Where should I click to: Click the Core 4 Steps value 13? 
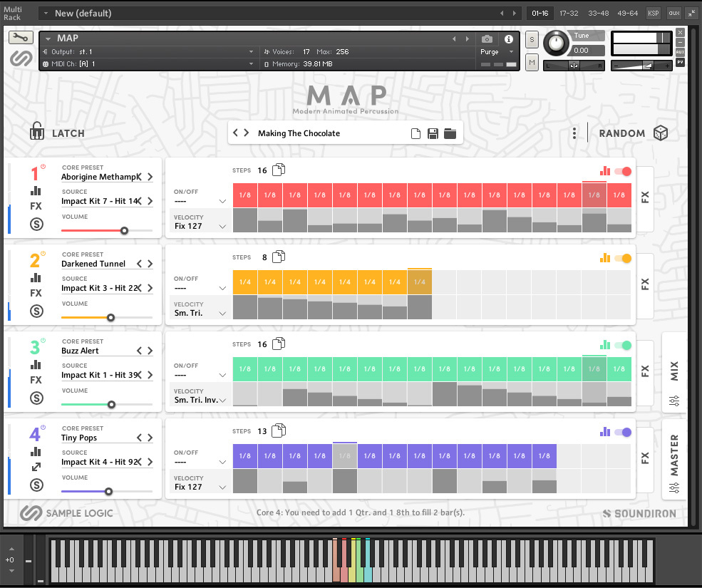262,431
